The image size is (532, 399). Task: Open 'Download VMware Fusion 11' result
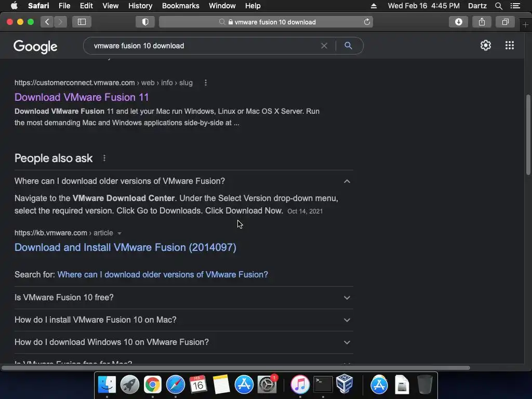coord(82,97)
